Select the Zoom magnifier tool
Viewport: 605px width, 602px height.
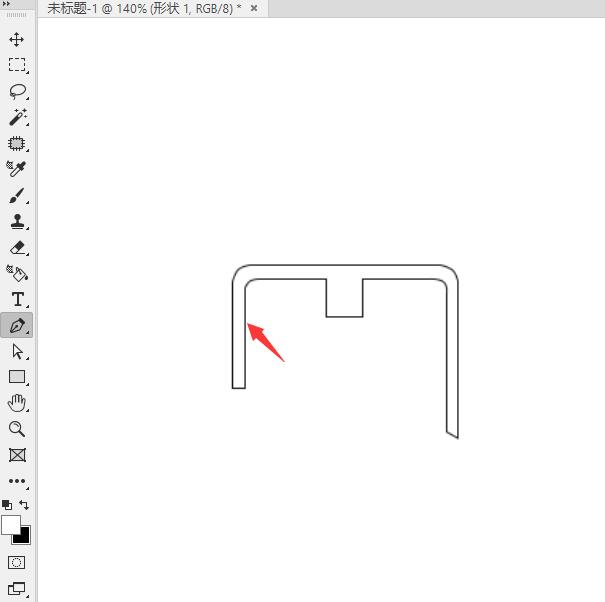point(17,429)
